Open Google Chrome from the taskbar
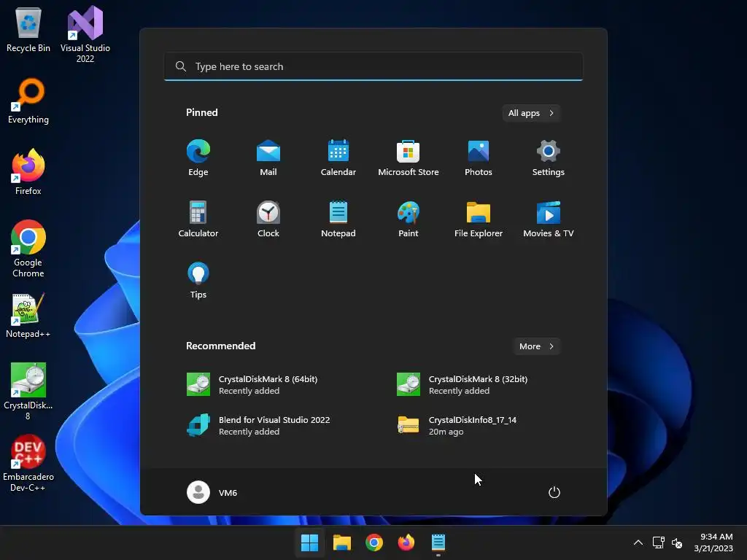Image resolution: width=747 pixels, height=560 pixels. coord(374,542)
